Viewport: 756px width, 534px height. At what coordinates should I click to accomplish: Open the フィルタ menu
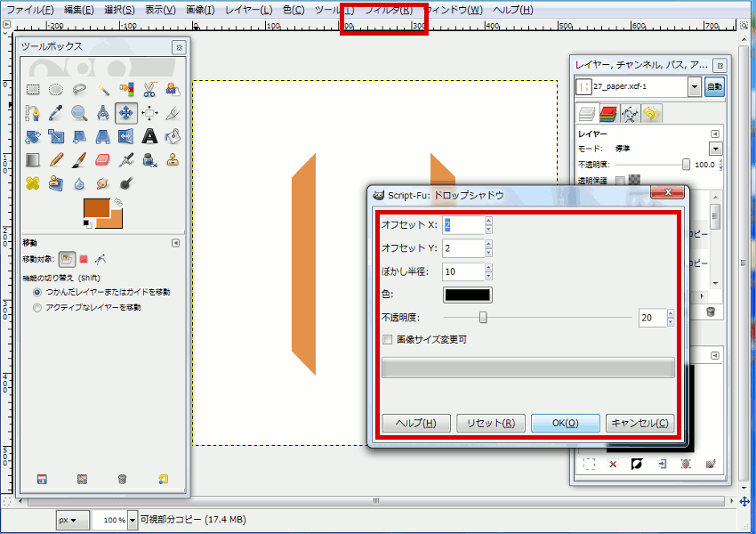[389, 10]
